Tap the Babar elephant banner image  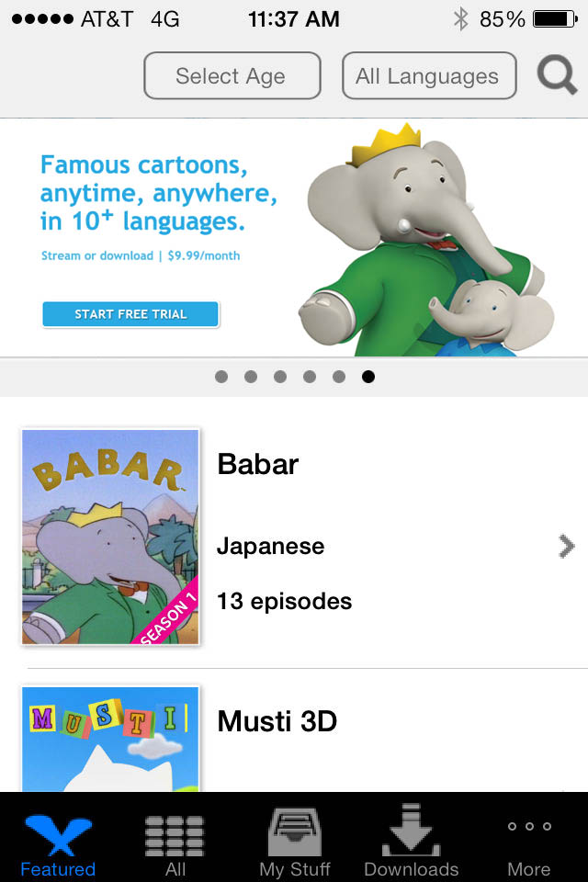(426, 240)
